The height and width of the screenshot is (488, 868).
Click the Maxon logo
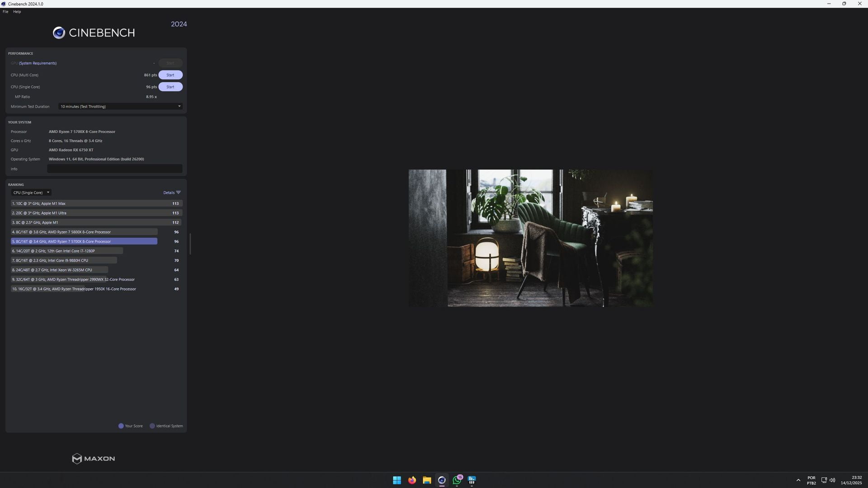pyautogui.click(x=94, y=459)
